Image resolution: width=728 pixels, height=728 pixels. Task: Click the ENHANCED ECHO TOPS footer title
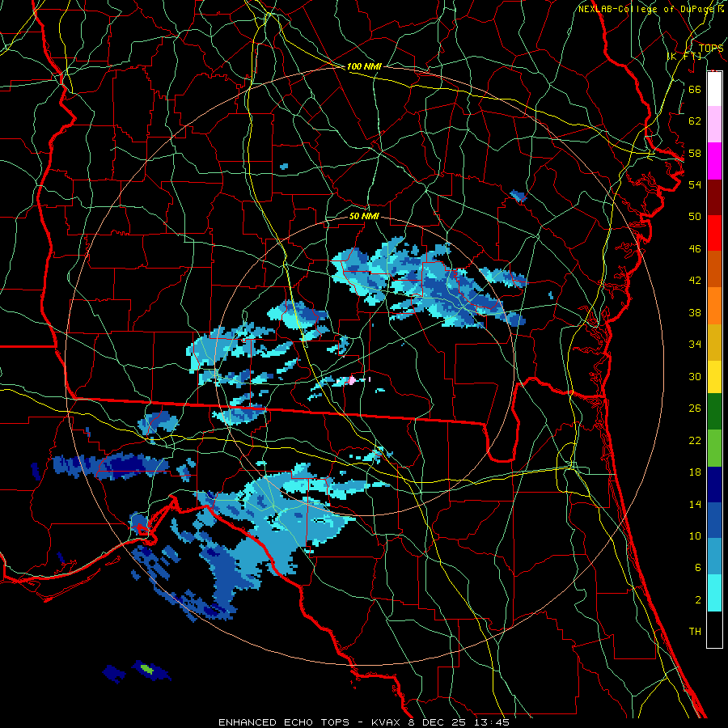[284, 722]
